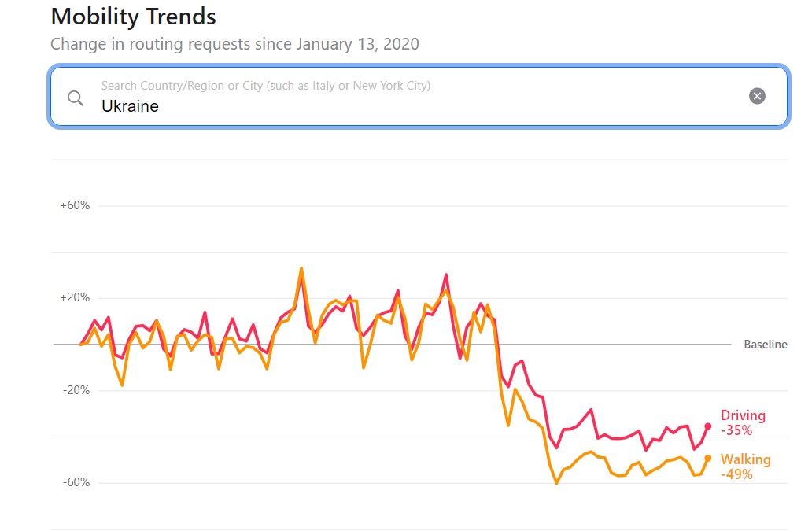Click the red Driving line endpoint dot
The width and height of the screenshot is (812, 531).
tap(708, 426)
